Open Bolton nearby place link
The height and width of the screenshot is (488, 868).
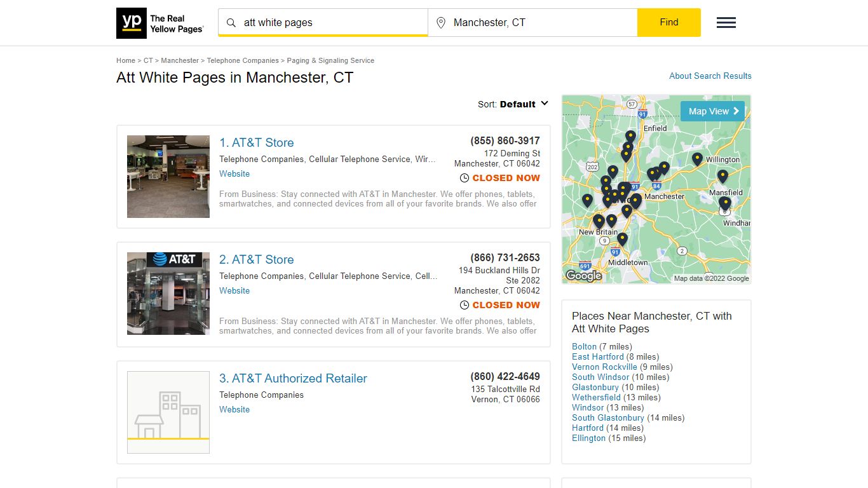584,347
